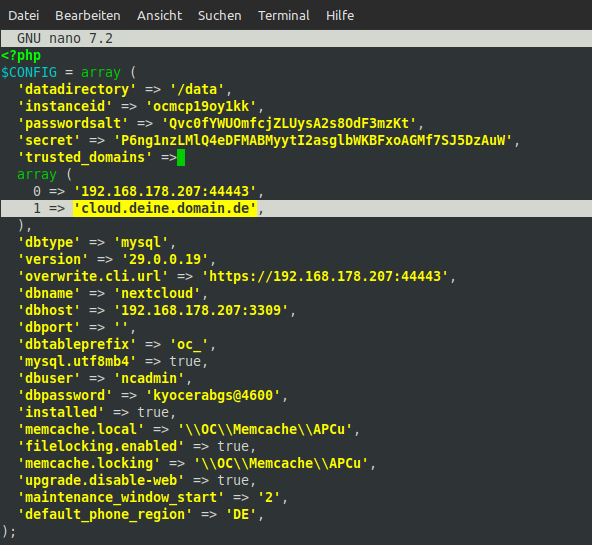Screen dimensions: 592x545
Task: Click the '192.168.178.207:3309' dbhost value
Action: tap(201, 310)
